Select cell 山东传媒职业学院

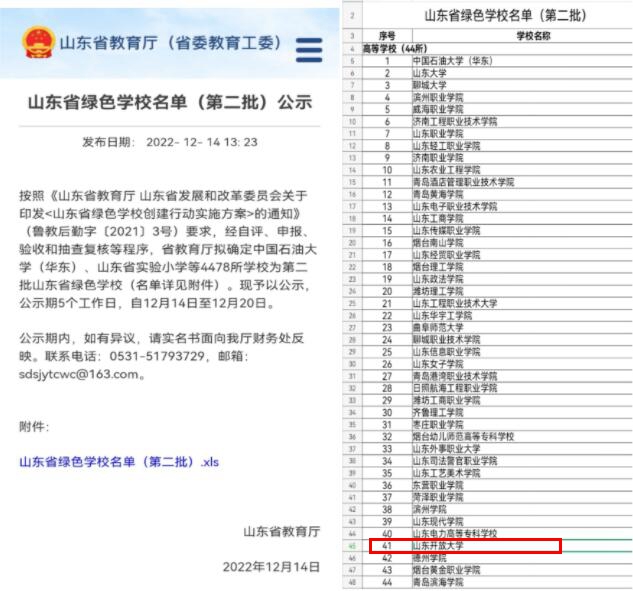pos(522,231)
